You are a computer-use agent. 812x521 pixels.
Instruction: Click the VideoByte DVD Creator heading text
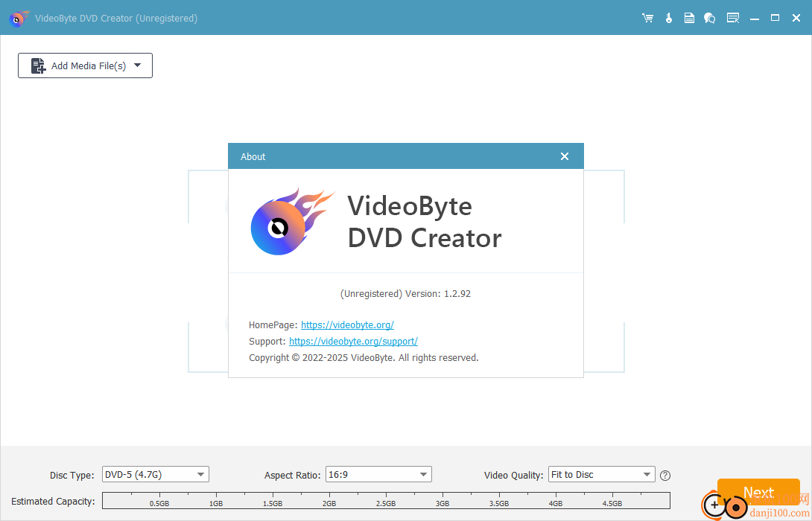click(424, 222)
